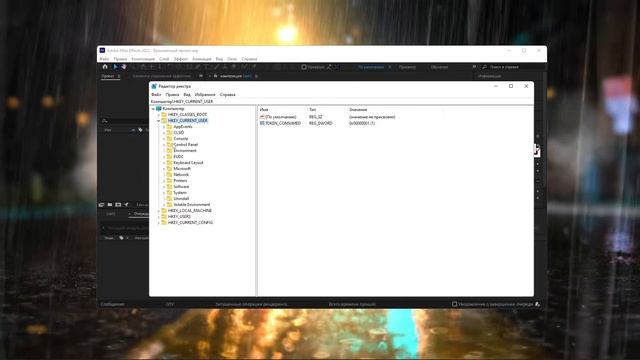The width and height of the screenshot is (640, 360).
Task: Expand the AppEvents subkey
Action: click(164, 127)
